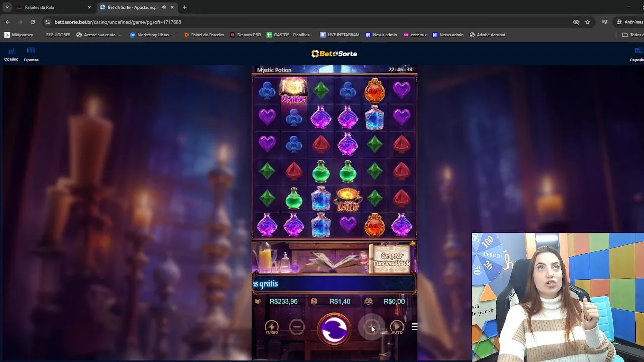Screen dimensions: 644x362
Task: Increase the bet with plus button
Action: [x=372, y=327]
